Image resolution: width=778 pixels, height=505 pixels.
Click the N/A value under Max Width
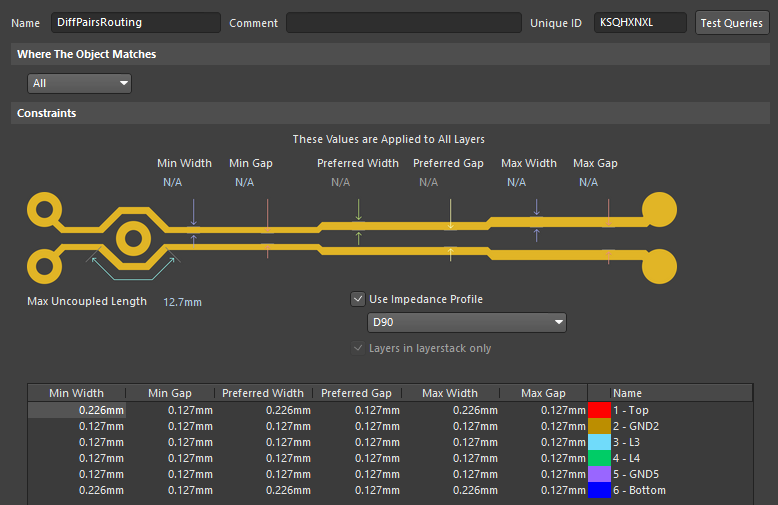516,182
